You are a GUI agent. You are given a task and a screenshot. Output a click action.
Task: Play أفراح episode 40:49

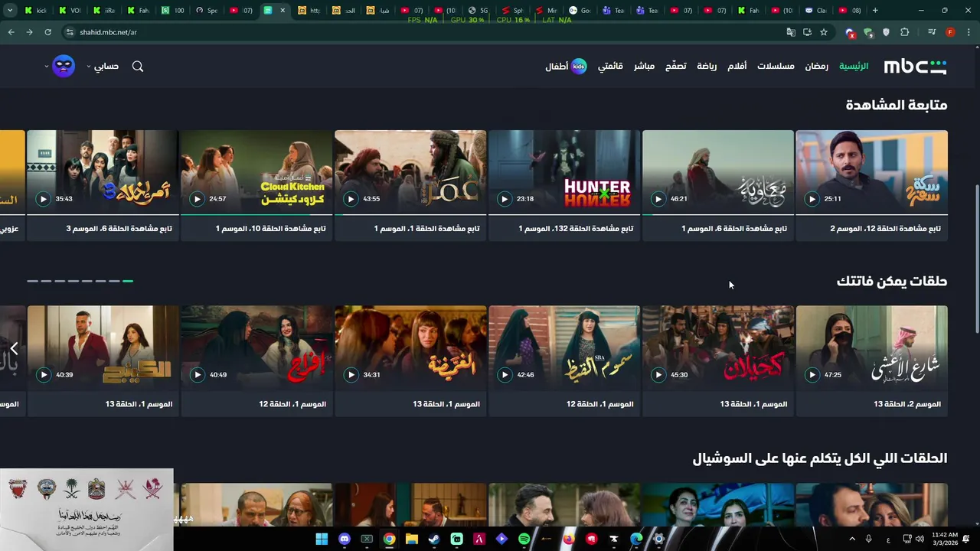(197, 375)
